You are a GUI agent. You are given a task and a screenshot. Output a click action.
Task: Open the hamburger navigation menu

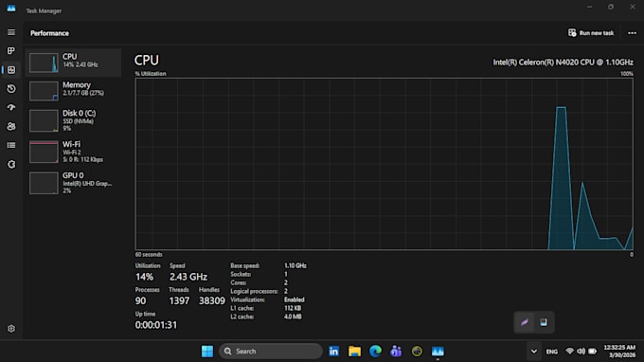[x=11, y=32]
